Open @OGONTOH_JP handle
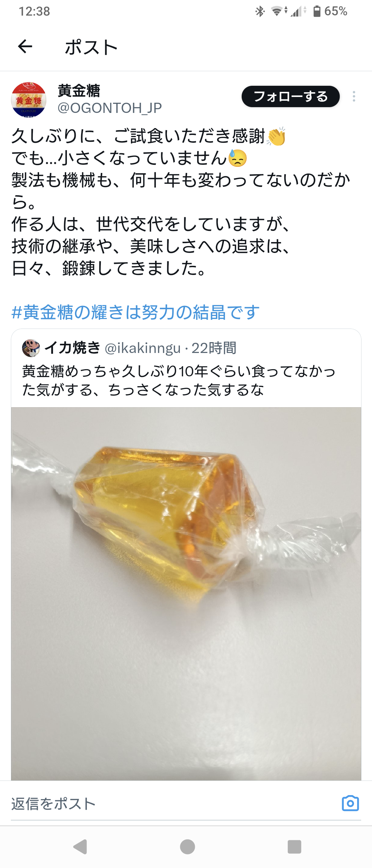The image size is (372, 868). (110, 108)
